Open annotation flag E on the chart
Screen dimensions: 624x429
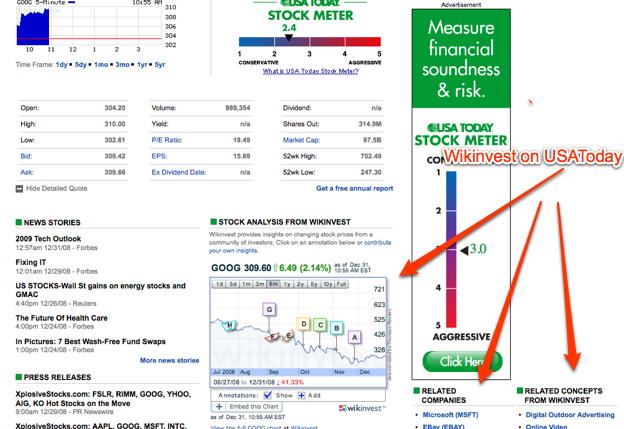pos(289,335)
